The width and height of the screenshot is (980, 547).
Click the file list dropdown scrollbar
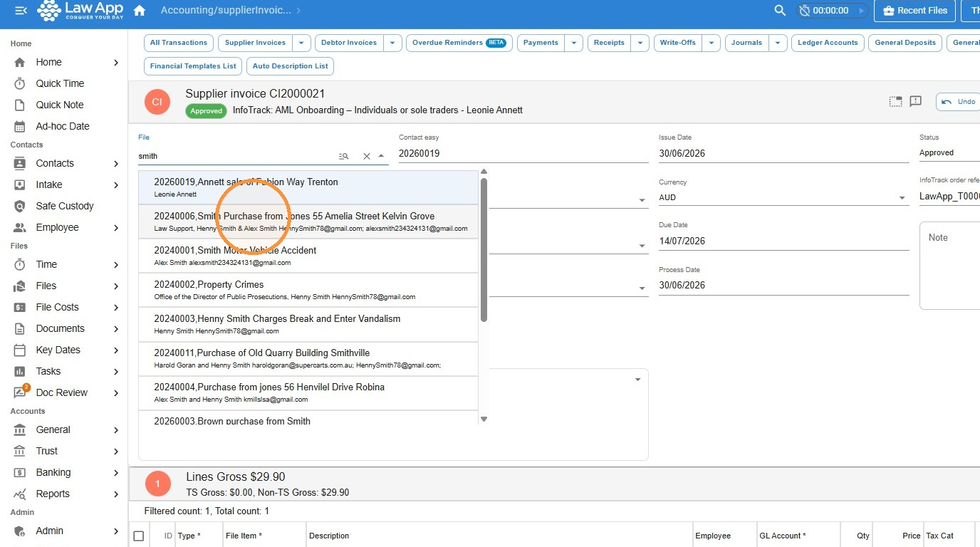click(x=484, y=249)
